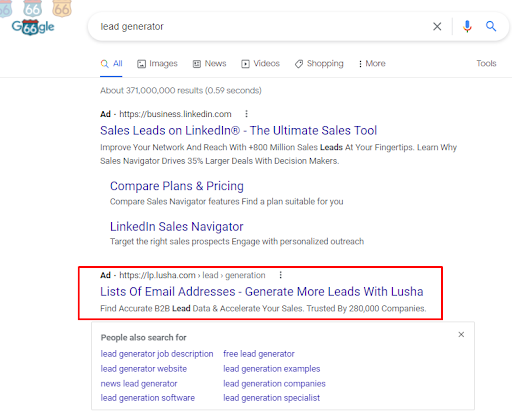512x415 pixels.
Task: Close the People also search for box
Action: (461, 334)
